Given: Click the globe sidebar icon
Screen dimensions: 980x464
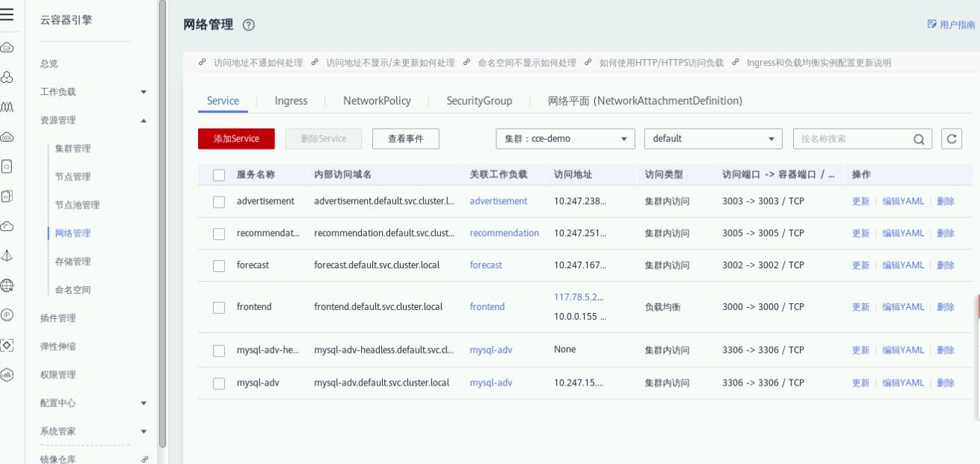Looking at the screenshot, I should (7, 284).
